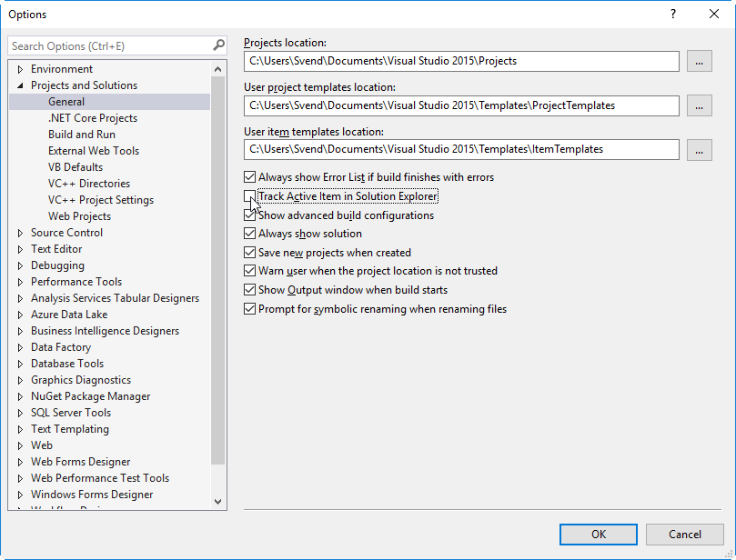Confirm changes with the OK button
736x560 pixels.
pyautogui.click(x=598, y=534)
